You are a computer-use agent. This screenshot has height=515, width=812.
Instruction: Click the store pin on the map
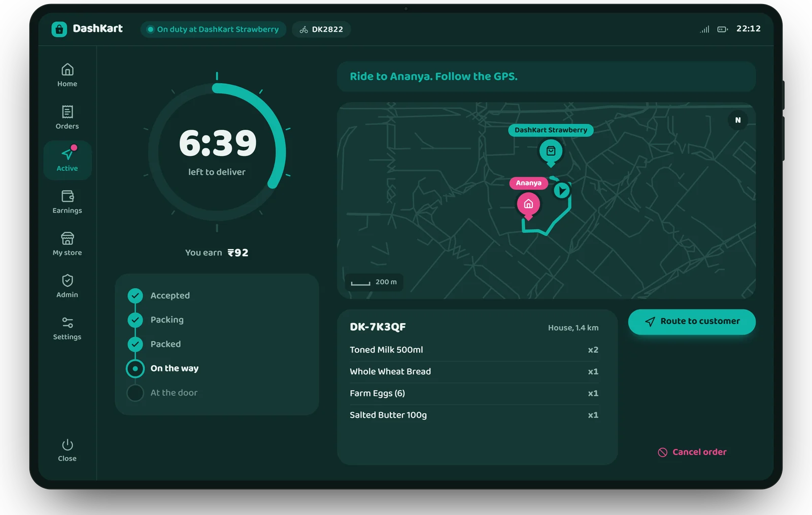tap(551, 152)
